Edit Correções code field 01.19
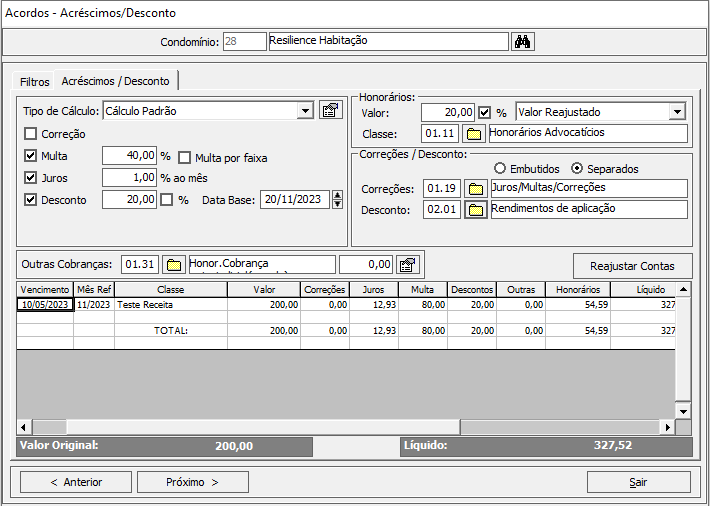This screenshot has width=710, height=506. pyautogui.click(x=442, y=189)
